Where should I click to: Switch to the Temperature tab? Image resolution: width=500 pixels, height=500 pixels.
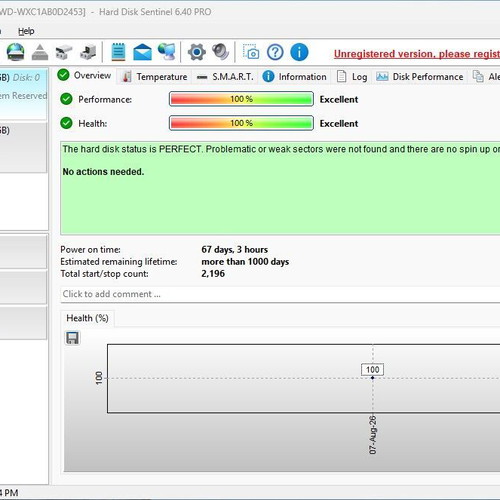point(155,77)
